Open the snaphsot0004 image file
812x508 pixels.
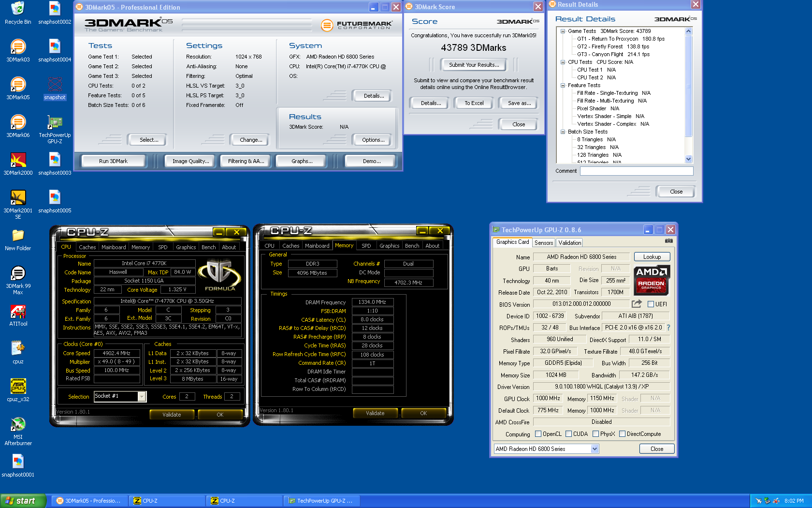coord(55,51)
